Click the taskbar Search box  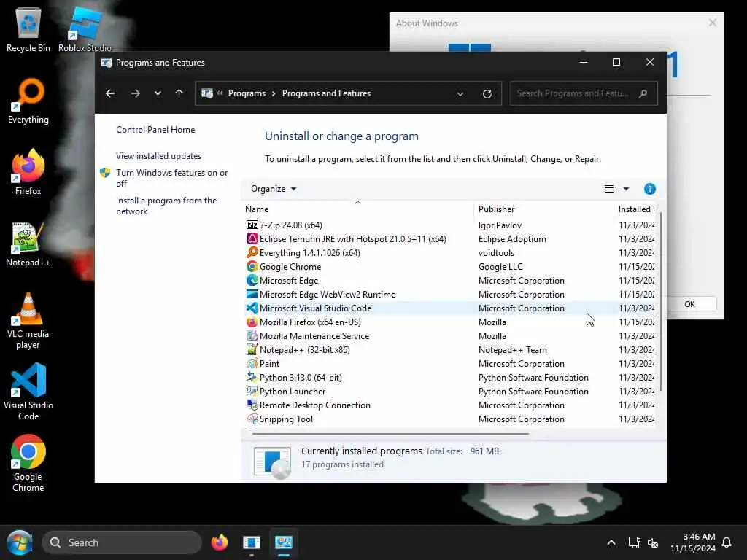(x=122, y=542)
